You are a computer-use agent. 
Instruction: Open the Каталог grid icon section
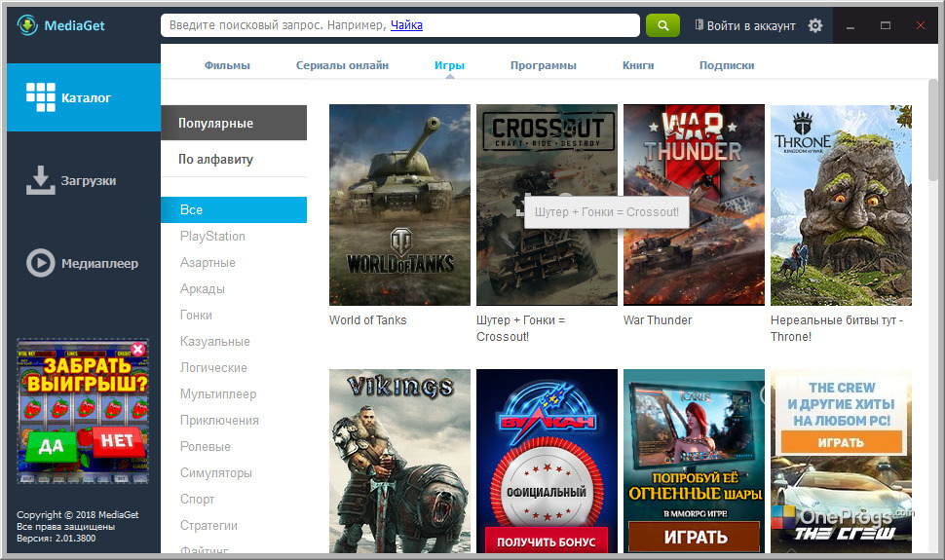[40, 97]
